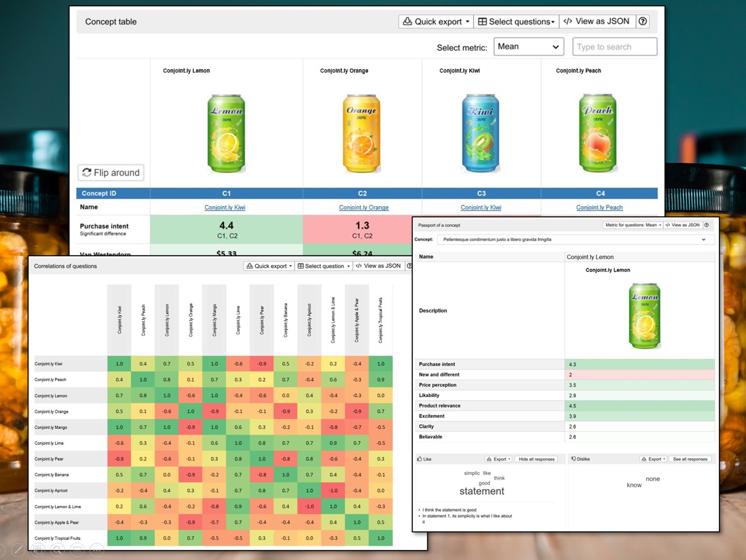This screenshot has width=746, height=560.
Task: Click the Type to search field
Action: click(614, 47)
